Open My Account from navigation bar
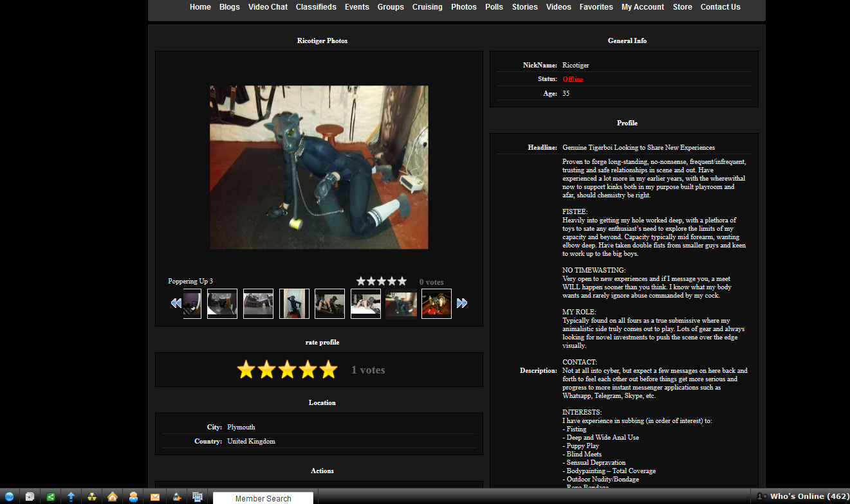 643,7
